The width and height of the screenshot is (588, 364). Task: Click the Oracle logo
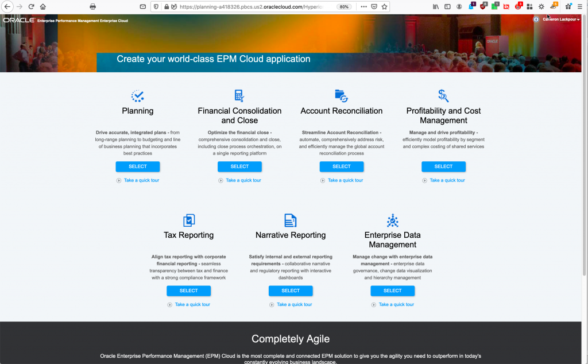pos(19,20)
